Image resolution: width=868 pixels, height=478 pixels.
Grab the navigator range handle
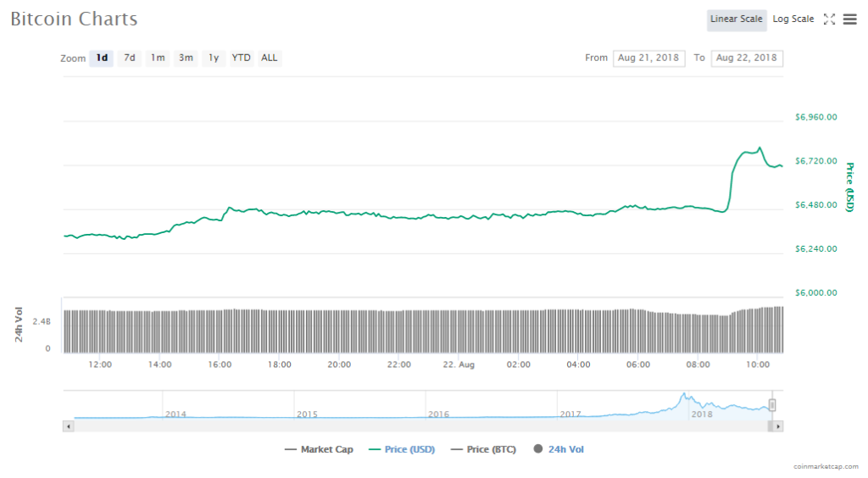pos(772,405)
